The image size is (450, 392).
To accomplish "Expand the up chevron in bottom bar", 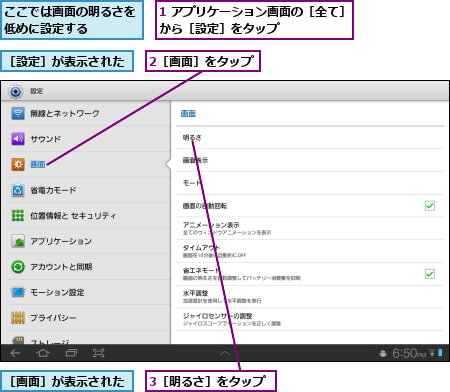I will (x=225, y=353).
